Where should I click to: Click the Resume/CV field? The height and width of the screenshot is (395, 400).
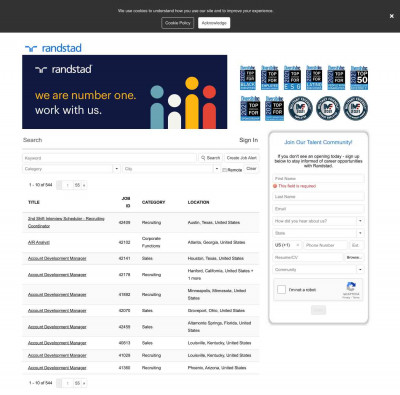tap(308, 257)
